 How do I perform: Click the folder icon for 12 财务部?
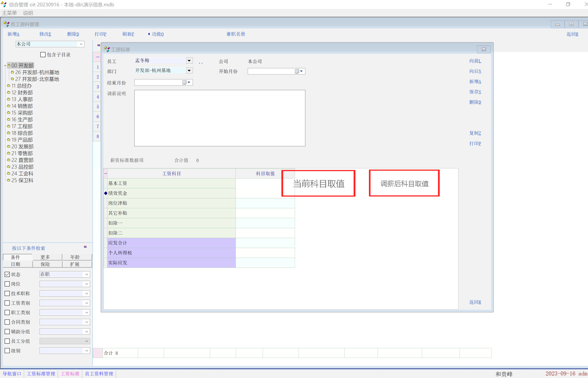[x=9, y=92]
